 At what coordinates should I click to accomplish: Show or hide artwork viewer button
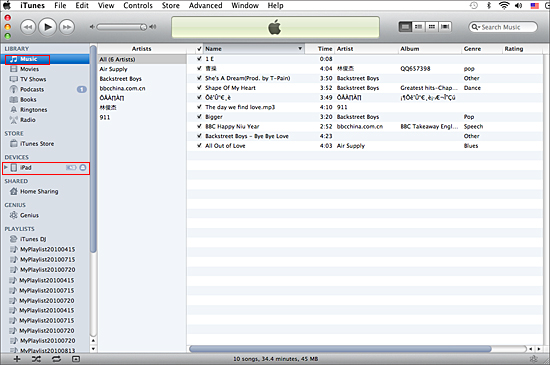coord(76,359)
